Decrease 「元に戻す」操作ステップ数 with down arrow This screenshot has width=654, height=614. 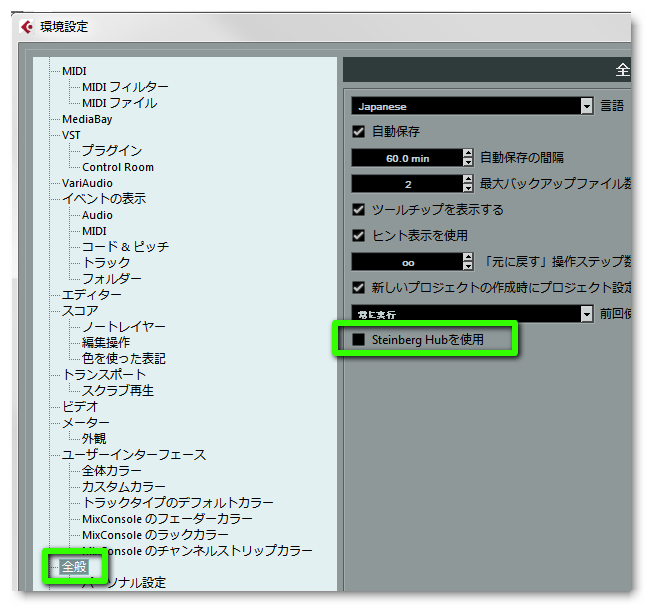pos(468,267)
